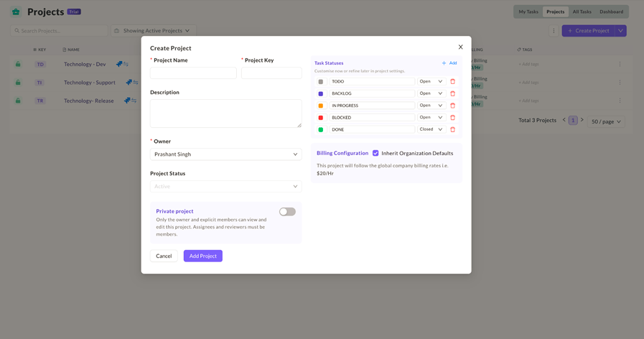644x339 pixels.
Task: Focus the Project Key field
Action: 271,73
